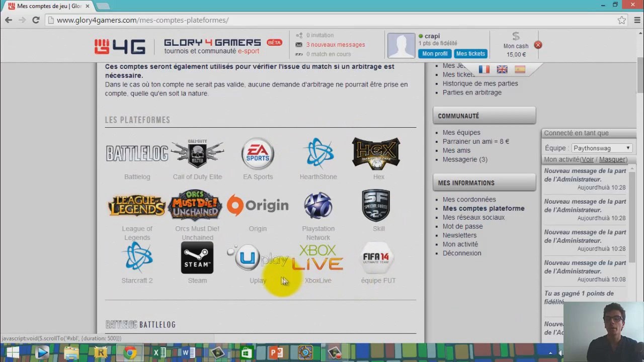Image resolution: width=644 pixels, height=362 pixels.
Task: Open the 3 nouveaux messages link
Action: pyautogui.click(x=336, y=45)
